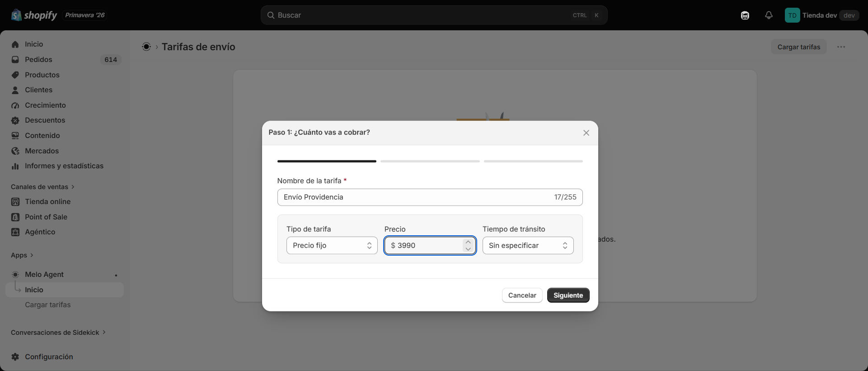This screenshot has height=371, width=868.
Task: Click the Cancelar button
Action: [522, 295]
